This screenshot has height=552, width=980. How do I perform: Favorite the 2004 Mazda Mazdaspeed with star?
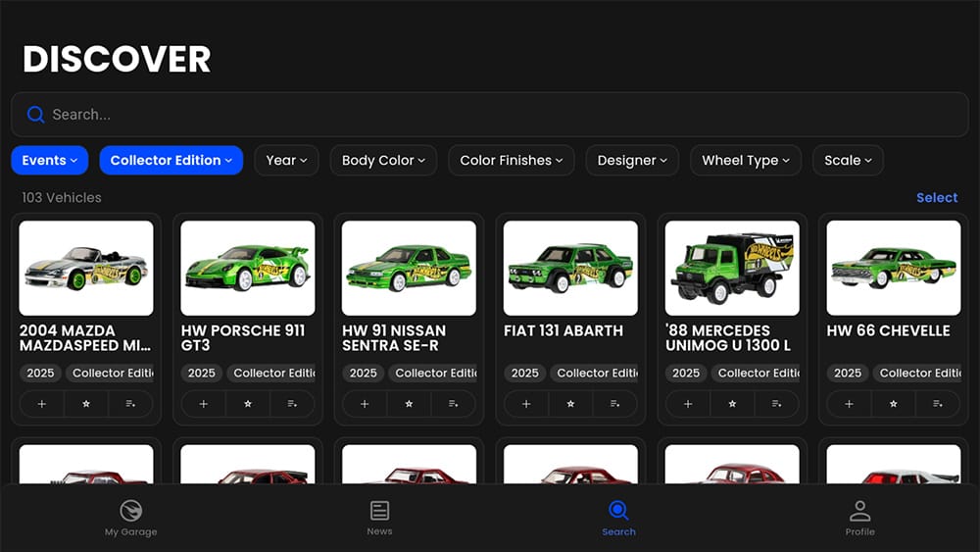coord(86,404)
